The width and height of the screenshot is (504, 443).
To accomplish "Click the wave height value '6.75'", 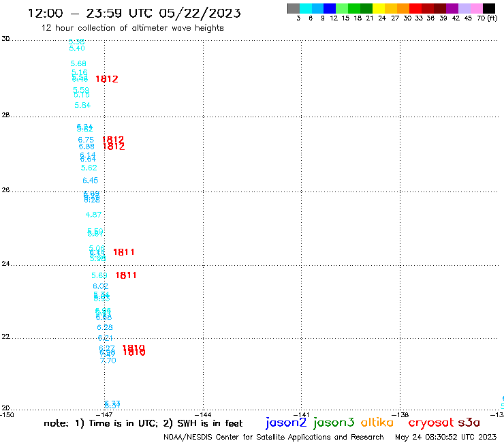I will 86,140.
